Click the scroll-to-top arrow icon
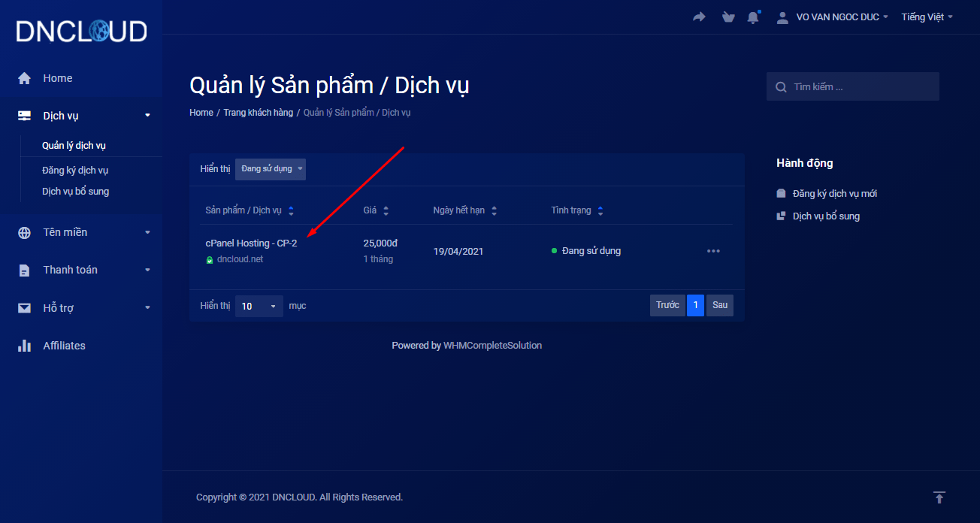Screen dimensions: 980x523 [x=939, y=497]
